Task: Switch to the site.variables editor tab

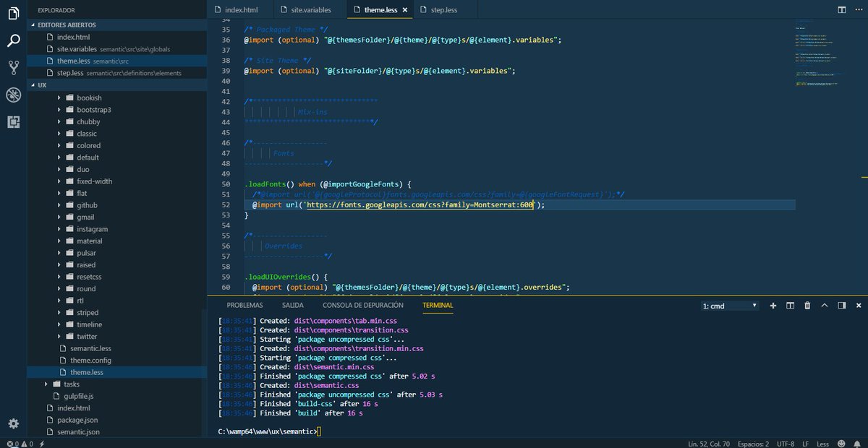Action: 310,10
